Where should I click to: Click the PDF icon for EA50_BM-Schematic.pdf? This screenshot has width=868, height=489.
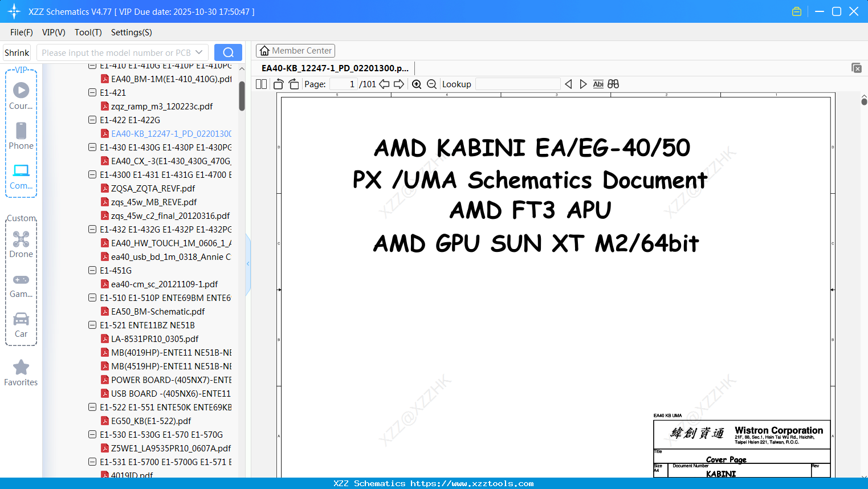tap(105, 311)
